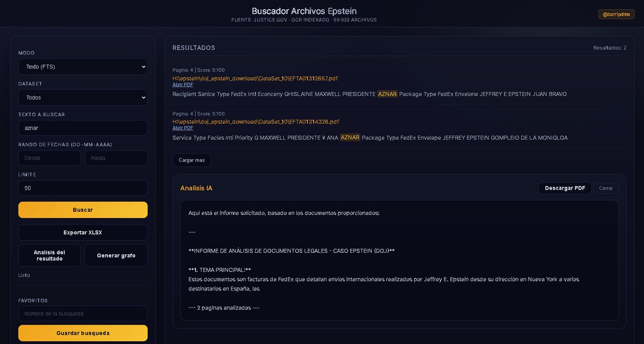Click the Hasta date field
The height and width of the screenshot is (344, 644).
click(x=116, y=157)
